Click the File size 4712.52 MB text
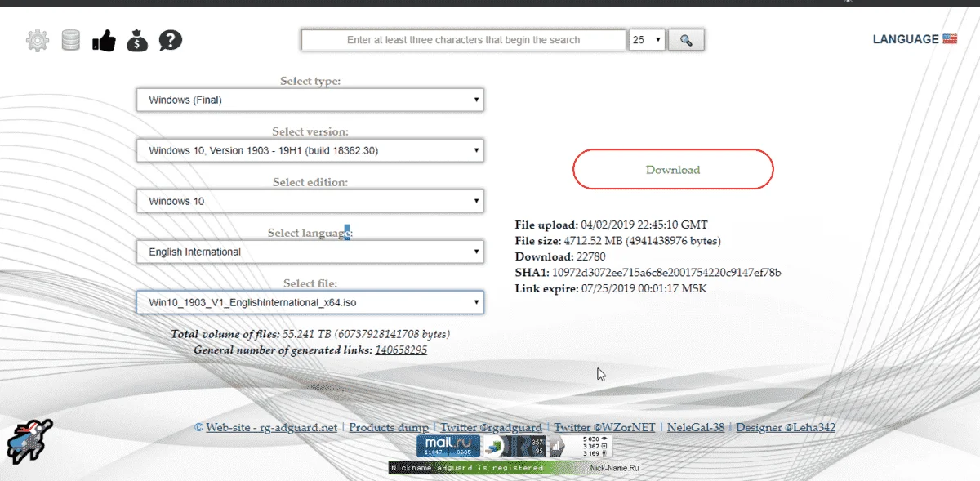Viewport: 980px width, 481px height. pyautogui.click(x=618, y=241)
